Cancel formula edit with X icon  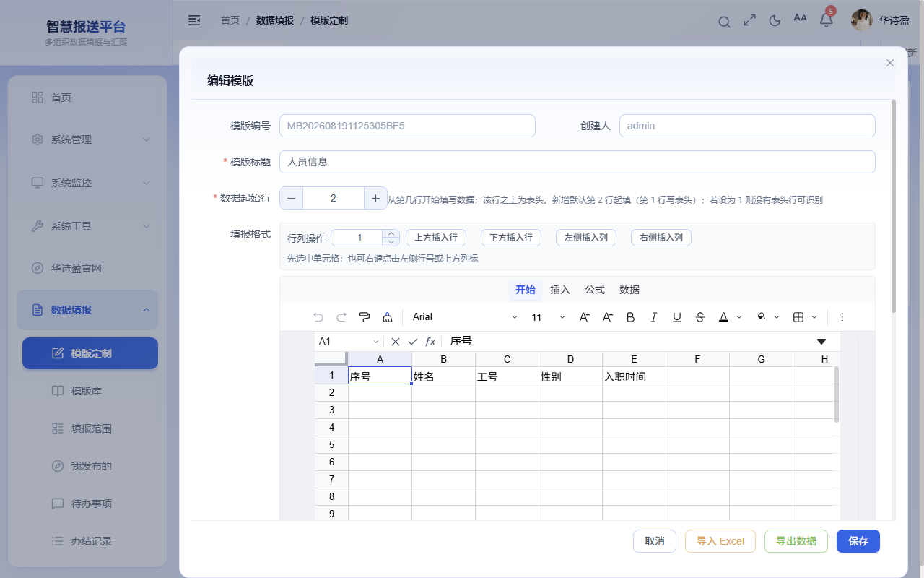tap(396, 342)
